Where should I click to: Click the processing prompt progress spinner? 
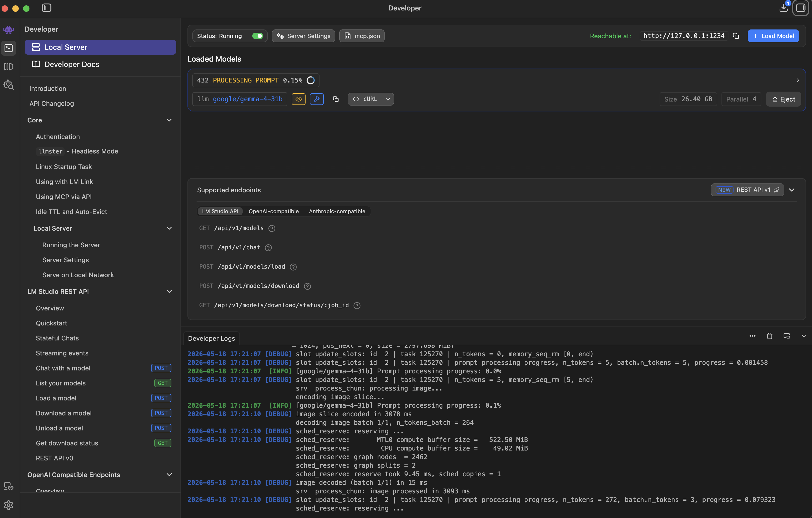(x=311, y=80)
